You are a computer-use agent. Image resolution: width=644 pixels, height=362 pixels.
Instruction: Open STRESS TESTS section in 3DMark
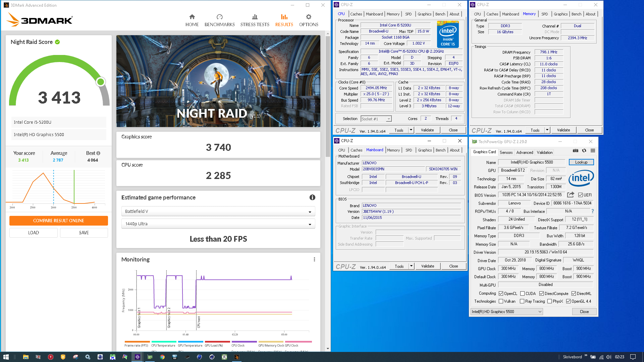(x=255, y=20)
